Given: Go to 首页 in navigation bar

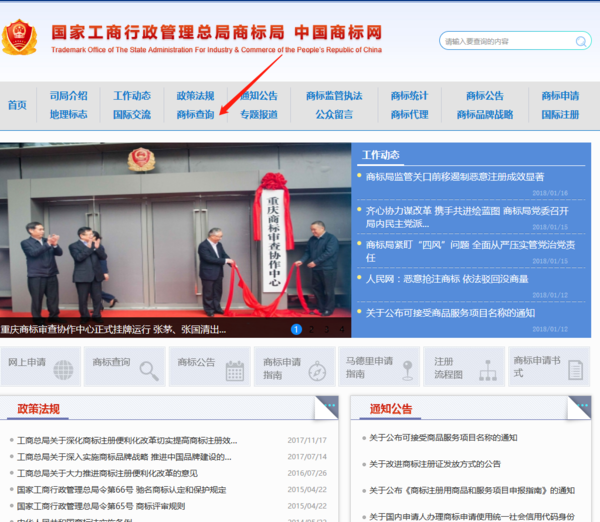Looking at the screenshot, I should [17, 105].
